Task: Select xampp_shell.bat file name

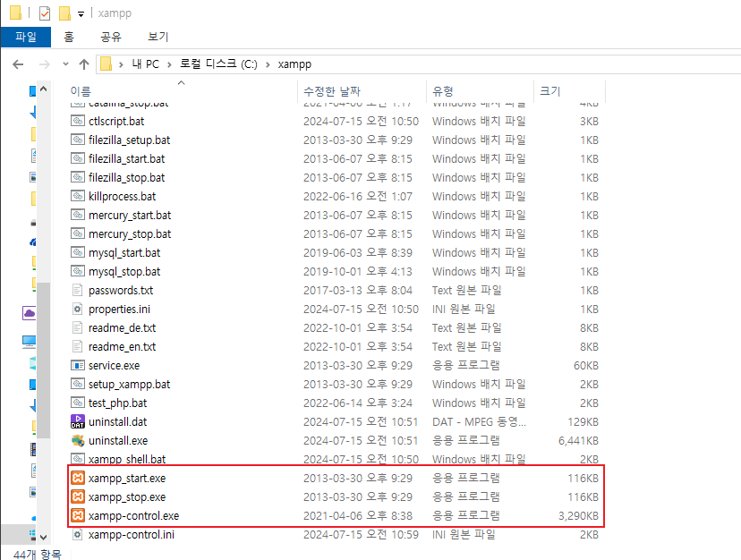Action: [x=127, y=459]
